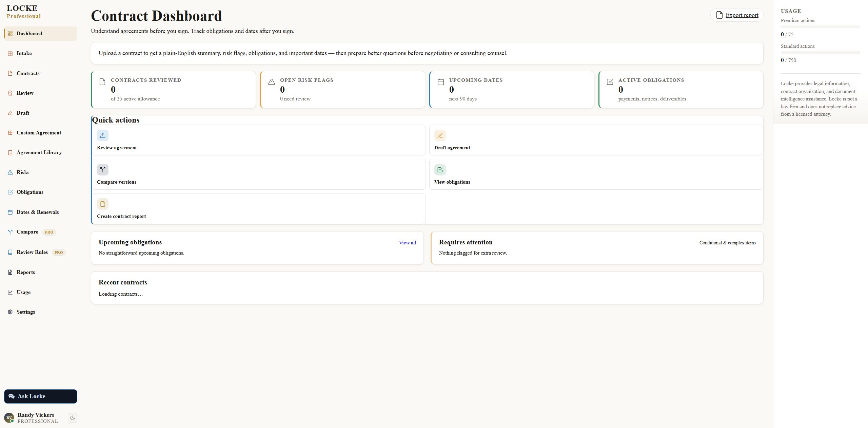Click the Draft pencil icon in sidebar
Viewport: 868px width, 428px height.
(x=10, y=113)
